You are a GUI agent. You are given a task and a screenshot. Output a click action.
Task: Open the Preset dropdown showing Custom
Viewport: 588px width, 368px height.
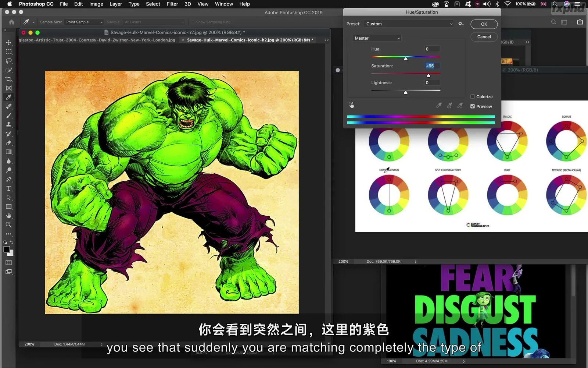[x=409, y=24]
